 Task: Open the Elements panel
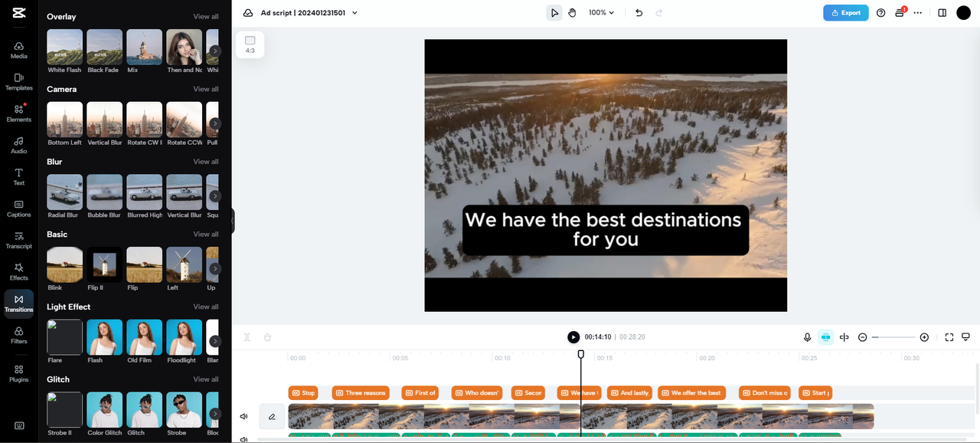(19, 113)
